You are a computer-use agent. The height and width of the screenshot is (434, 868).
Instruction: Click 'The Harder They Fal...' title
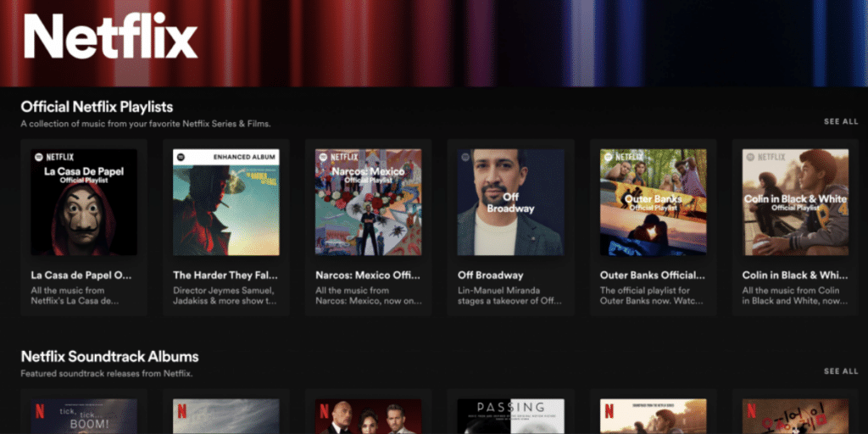[225, 275]
